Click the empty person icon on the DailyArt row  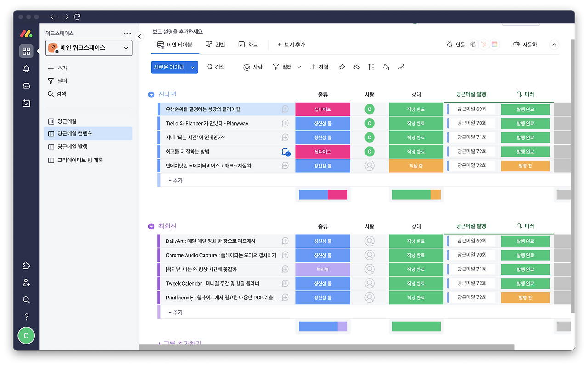pyautogui.click(x=369, y=241)
